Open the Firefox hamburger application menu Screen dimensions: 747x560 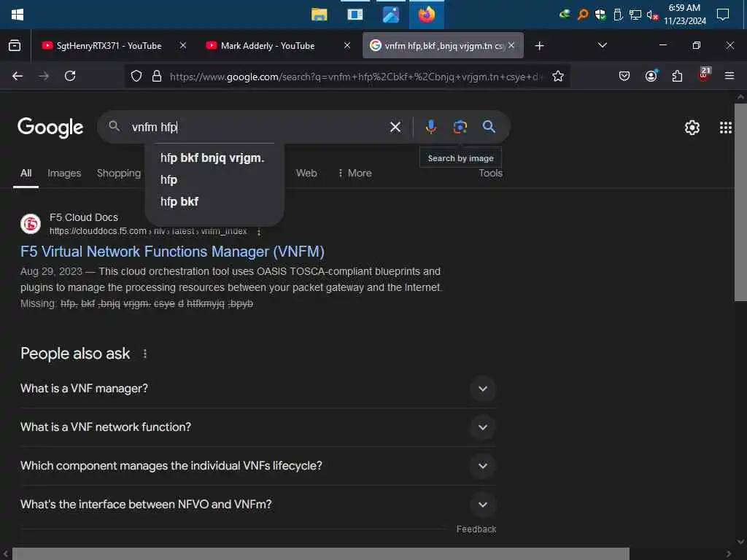[729, 76]
